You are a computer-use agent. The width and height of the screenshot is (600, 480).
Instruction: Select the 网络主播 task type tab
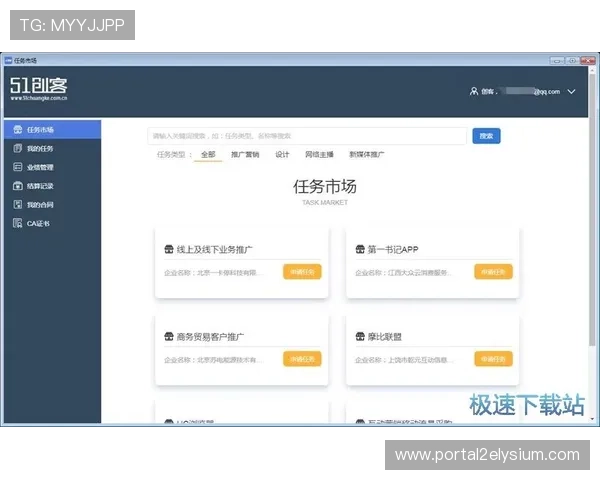(x=319, y=154)
